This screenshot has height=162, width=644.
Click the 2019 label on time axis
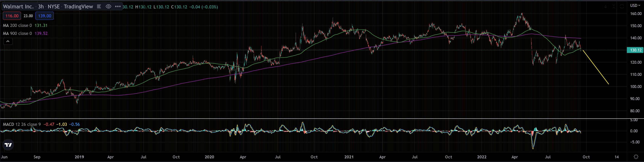coord(79,157)
